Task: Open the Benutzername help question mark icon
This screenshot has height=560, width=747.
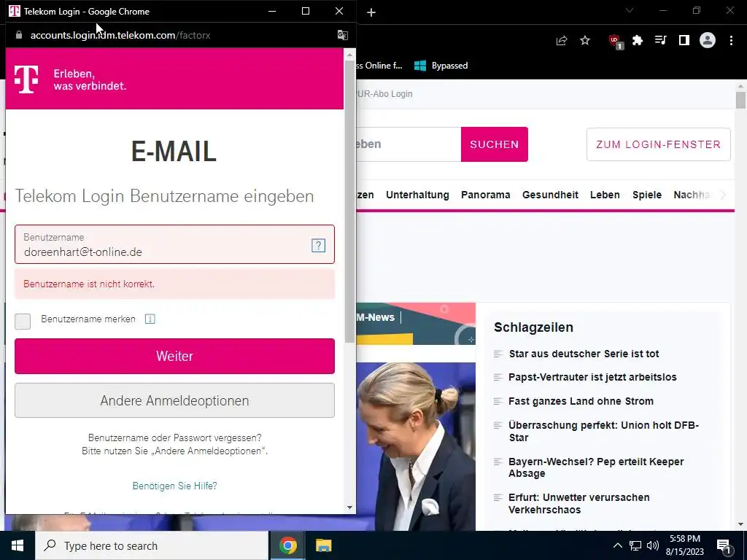Action: [x=318, y=245]
